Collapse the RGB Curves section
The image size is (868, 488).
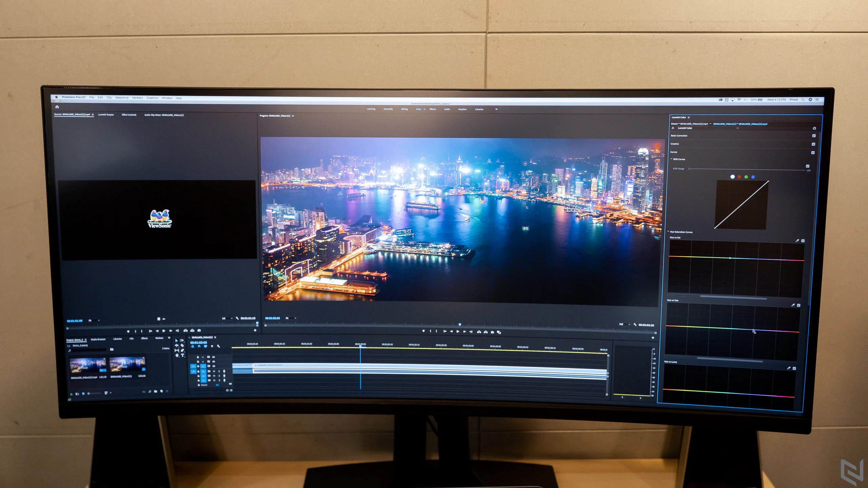point(671,159)
